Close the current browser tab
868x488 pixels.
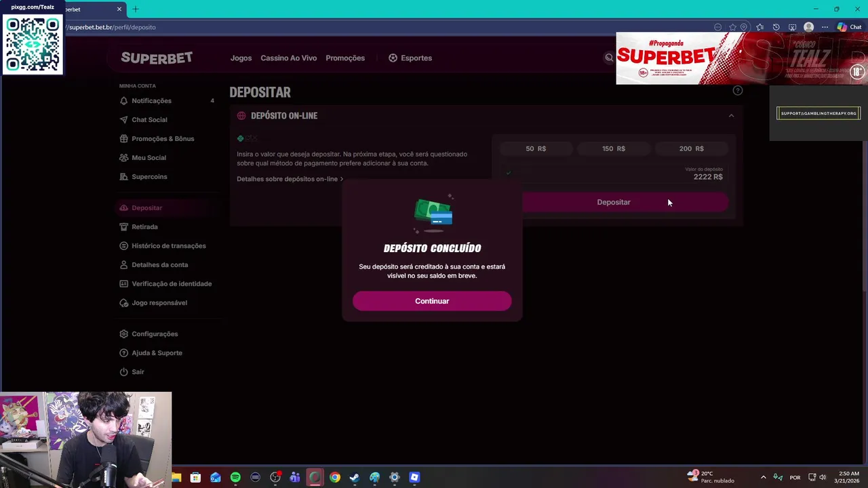click(119, 9)
